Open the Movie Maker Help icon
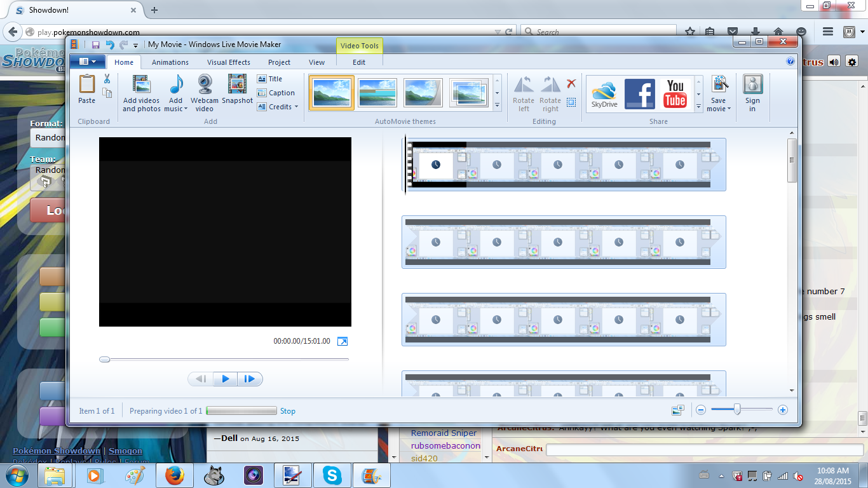868x488 pixels. tap(790, 62)
